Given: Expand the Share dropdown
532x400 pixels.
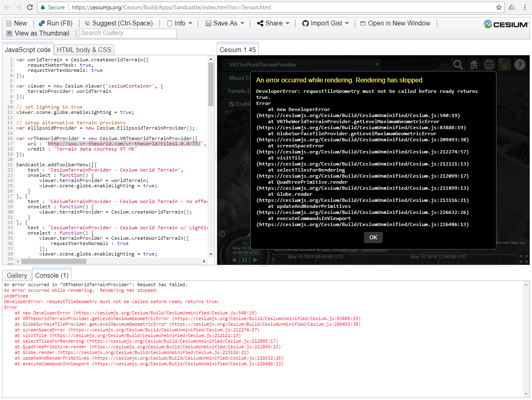Looking at the screenshot, I should (273, 23).
